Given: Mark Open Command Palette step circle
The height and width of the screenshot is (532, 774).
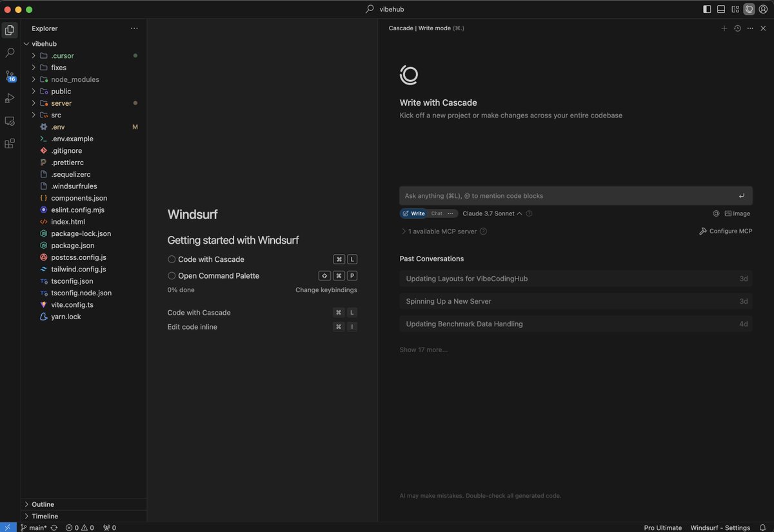Looking at the screenshot, I should point(172,276).
